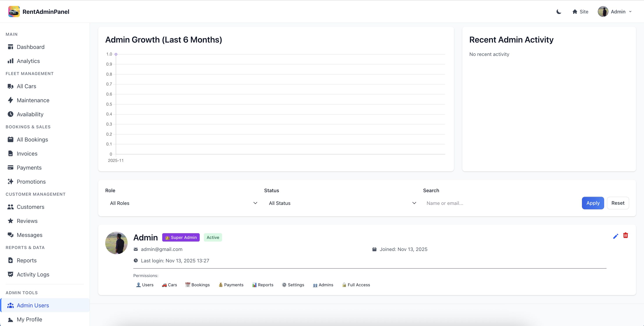Click the Admin user profile photo
Image resolution: width=644 pixels, height=326 pixels.
point(116,243)
